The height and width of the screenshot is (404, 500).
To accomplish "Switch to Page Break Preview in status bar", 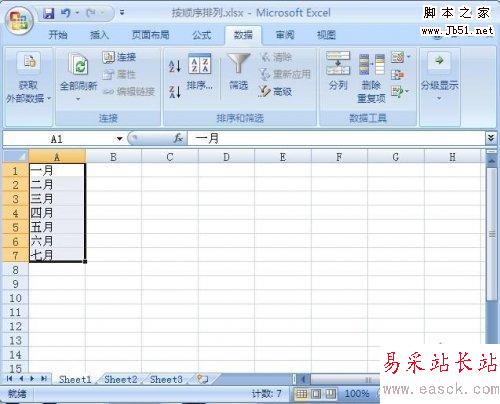I will pyautogui.click(x=330, y=394).
